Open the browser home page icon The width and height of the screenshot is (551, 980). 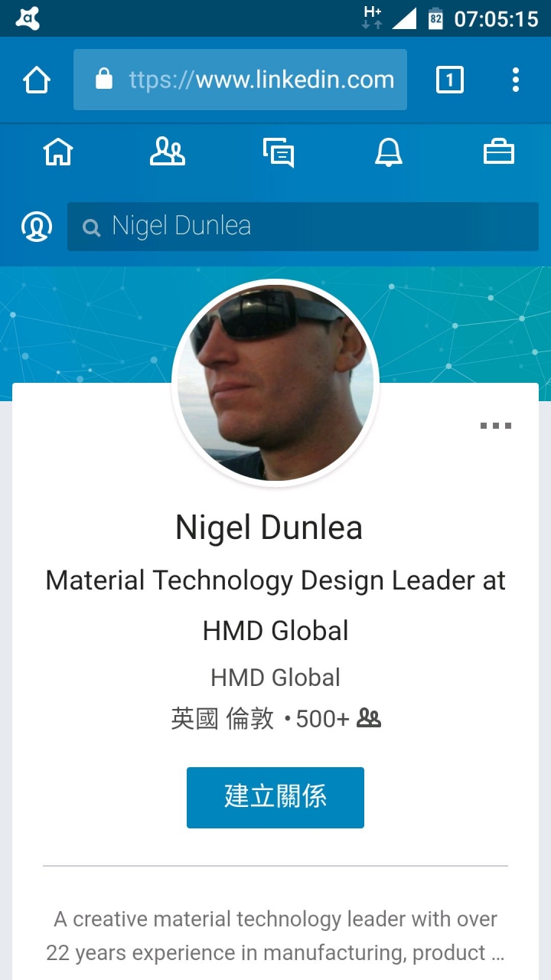click(x=37, y=80)
